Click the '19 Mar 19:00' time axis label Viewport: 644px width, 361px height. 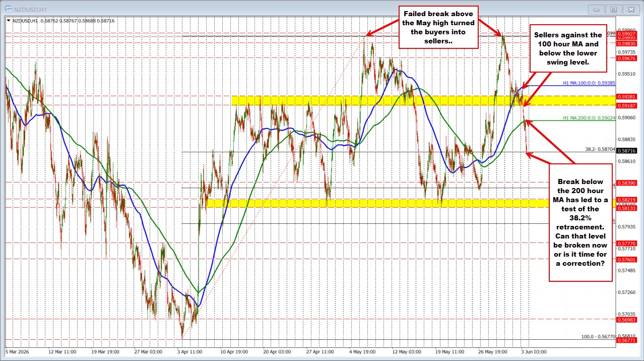[x=106, y=351]
